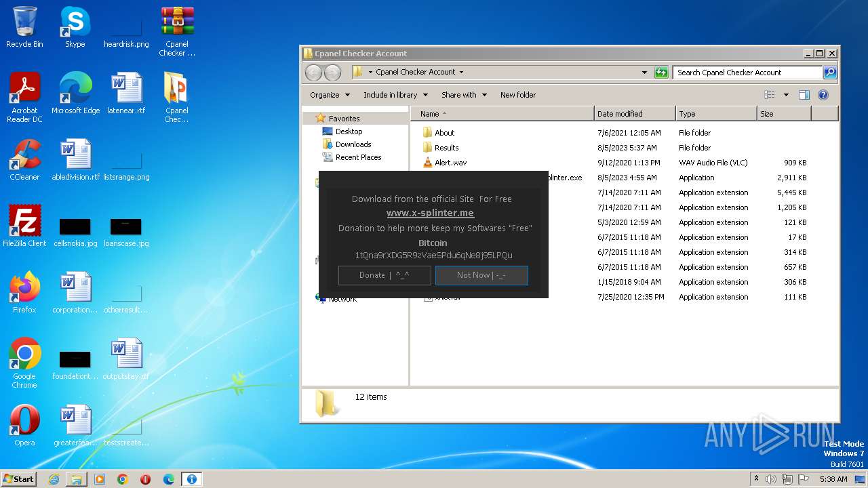Click the volume speaker tray icon
The width and height of the screenshot is (868, 488).
pos(771,479)
